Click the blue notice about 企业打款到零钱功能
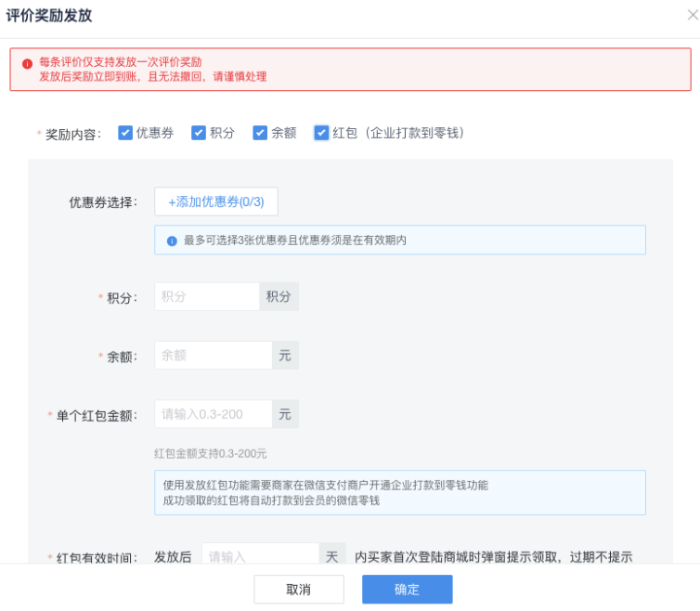Screen dimensions: 700x611 coord(399,492)
